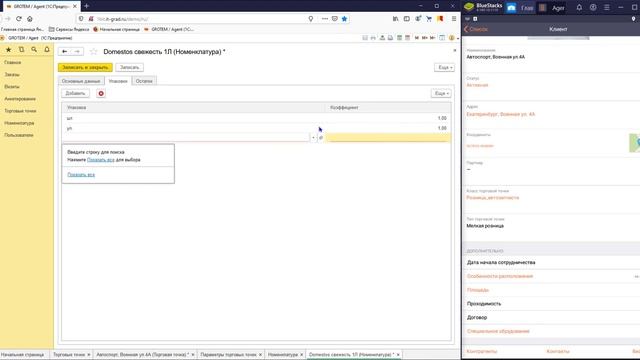Switch to Параметры торговых точек bottom tab

click(x=228, y=355)
